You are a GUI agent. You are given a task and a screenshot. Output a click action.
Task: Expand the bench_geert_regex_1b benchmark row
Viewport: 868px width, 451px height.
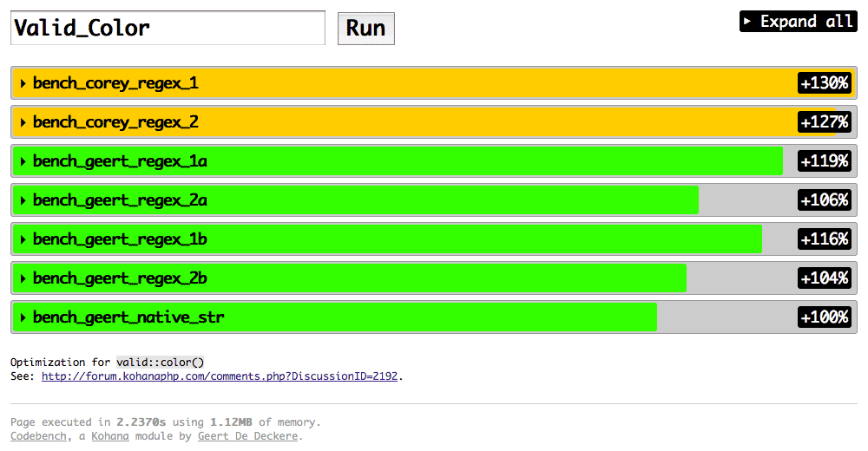[120, 239]
